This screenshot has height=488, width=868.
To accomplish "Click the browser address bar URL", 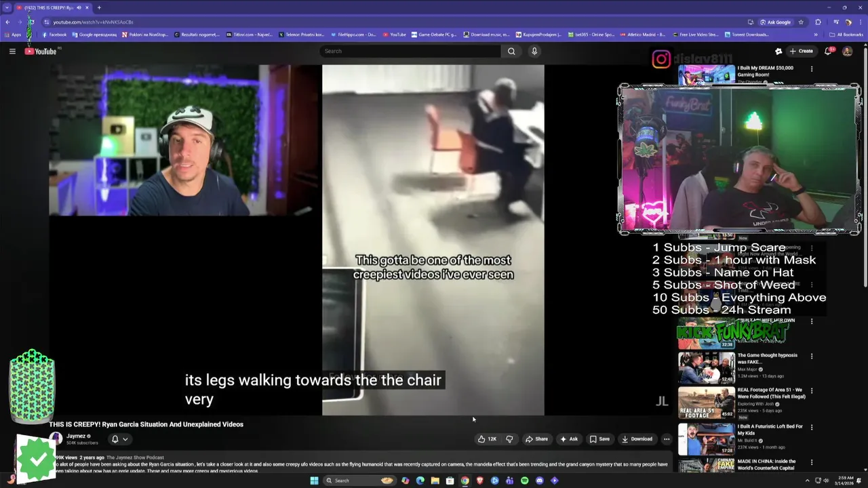I will pyautogui.click(x=93, y=22).
